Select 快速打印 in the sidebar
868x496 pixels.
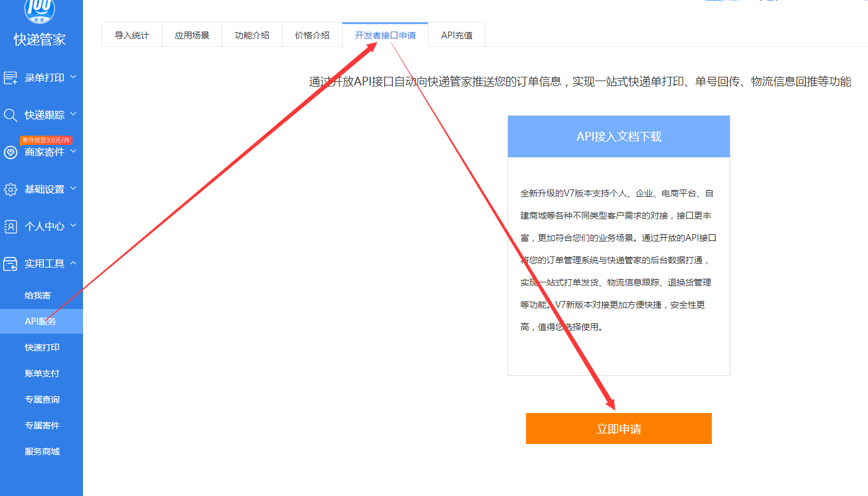[x=42, y=347]
